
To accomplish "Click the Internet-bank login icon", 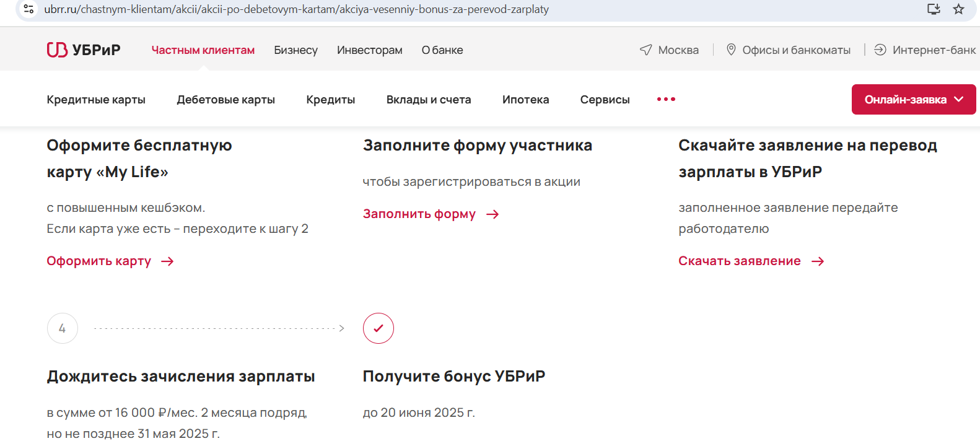I will tap(880, 50).
